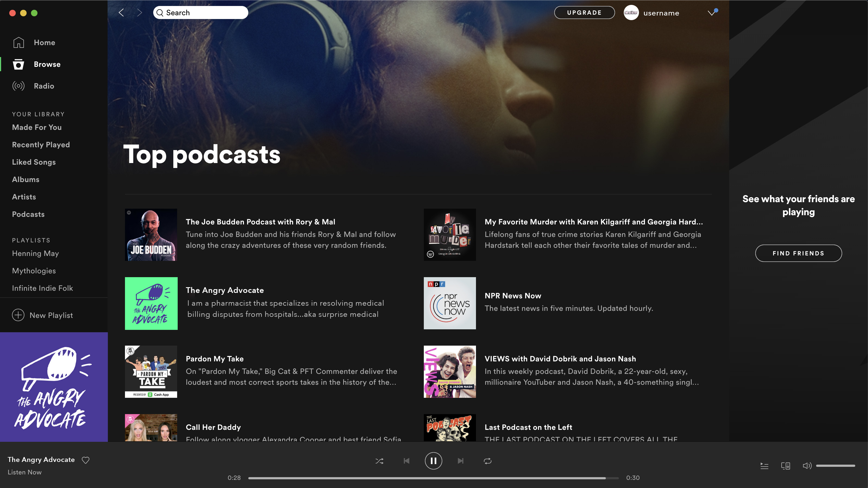The height and width of the screenshot is (488, 868).
Task: Open the account dropdown arrow next to username
Action: [712, 13]
